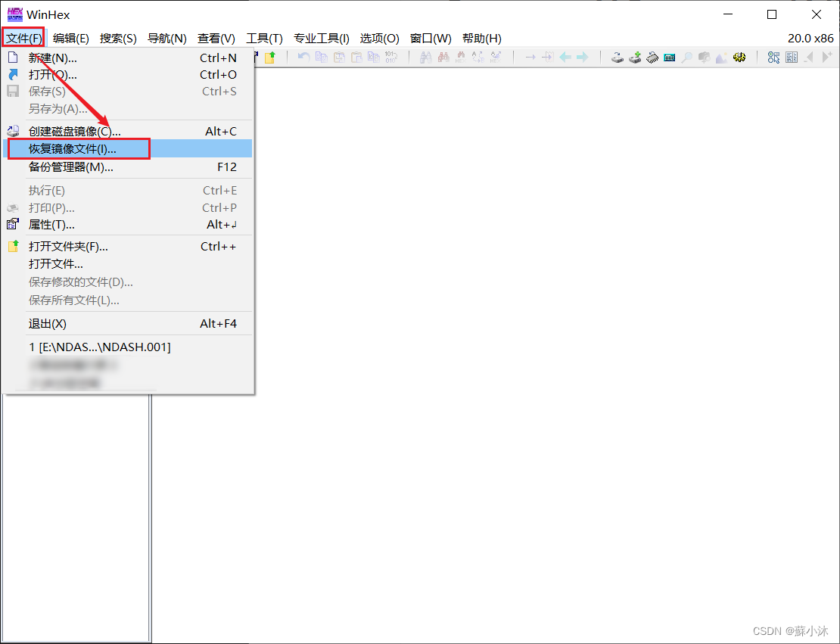
Task: Choose 属性(T)... menu entry
Action: tap(127, 225)
